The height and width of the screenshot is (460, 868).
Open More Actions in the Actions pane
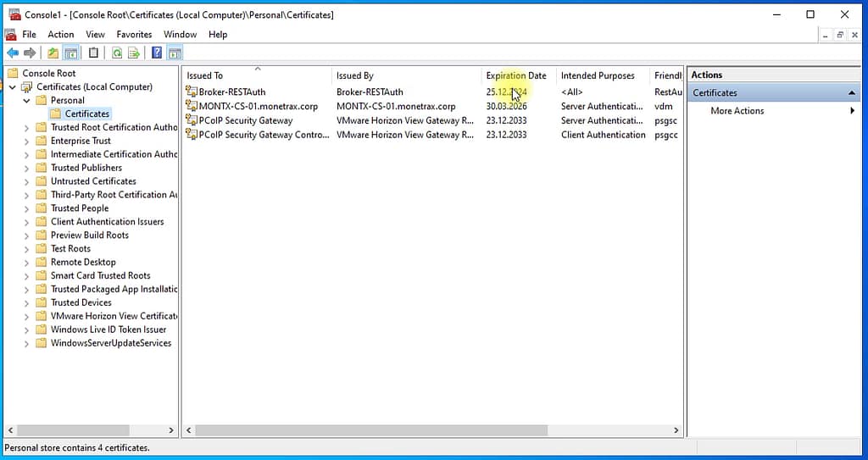point(737,111)
